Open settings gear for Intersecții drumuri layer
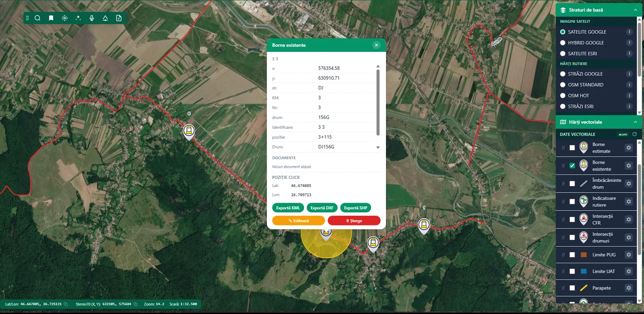 pos(628,237)
